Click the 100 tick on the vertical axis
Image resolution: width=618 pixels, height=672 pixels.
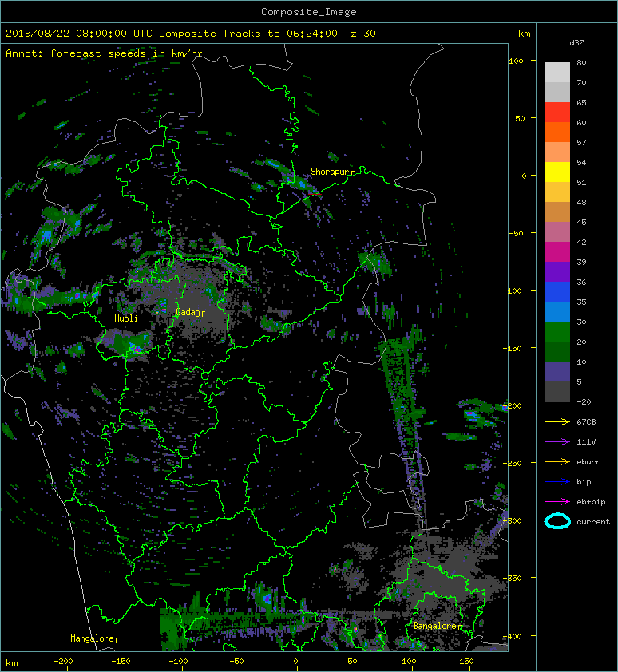pyautogui.click(x=516, y=61)
